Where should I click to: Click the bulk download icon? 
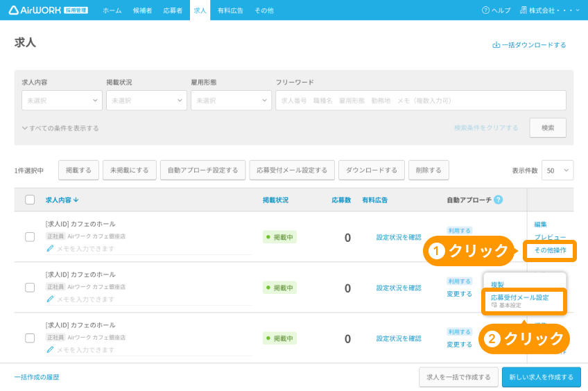pyautogui.click(x=496, y=45)
